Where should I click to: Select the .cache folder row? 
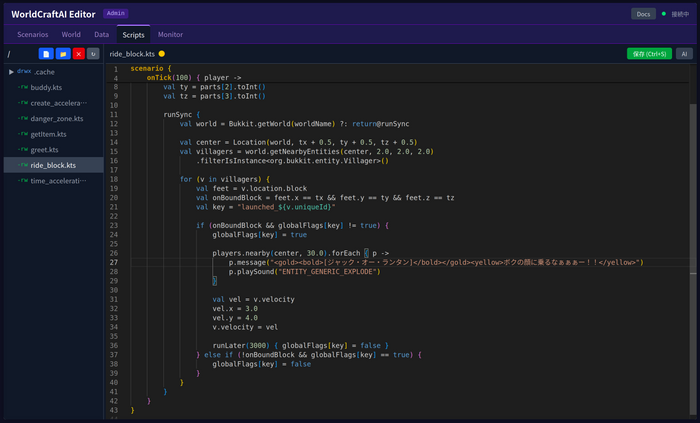coord(54,72)
